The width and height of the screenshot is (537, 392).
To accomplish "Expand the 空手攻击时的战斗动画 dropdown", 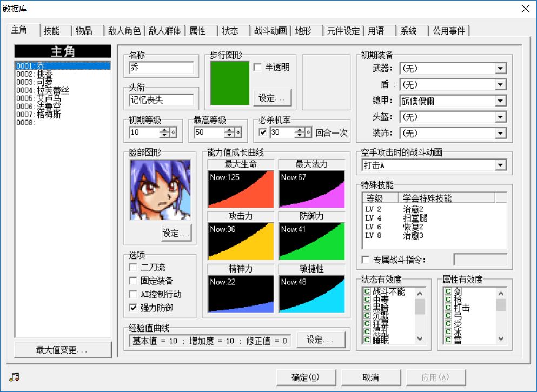I will (x=500, y=165).
